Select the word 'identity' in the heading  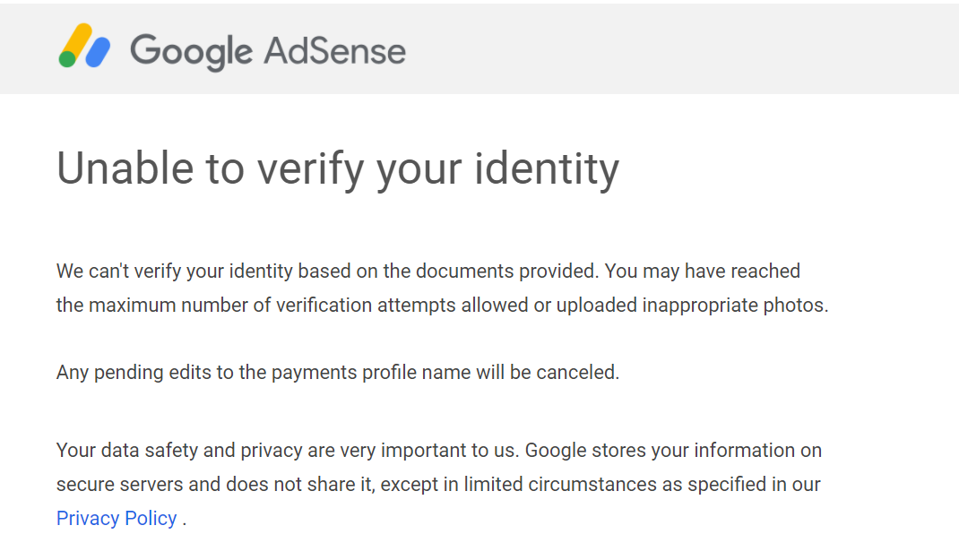[x=547, y=169]
